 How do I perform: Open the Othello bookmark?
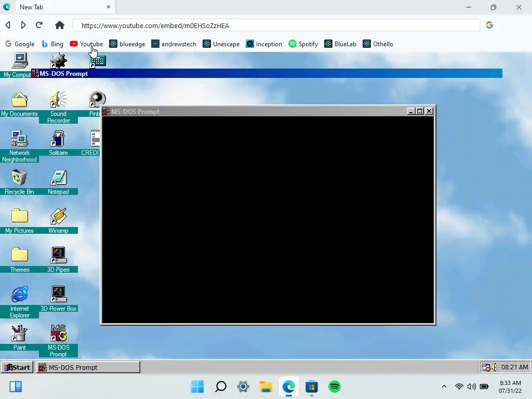tap(378, 44)
